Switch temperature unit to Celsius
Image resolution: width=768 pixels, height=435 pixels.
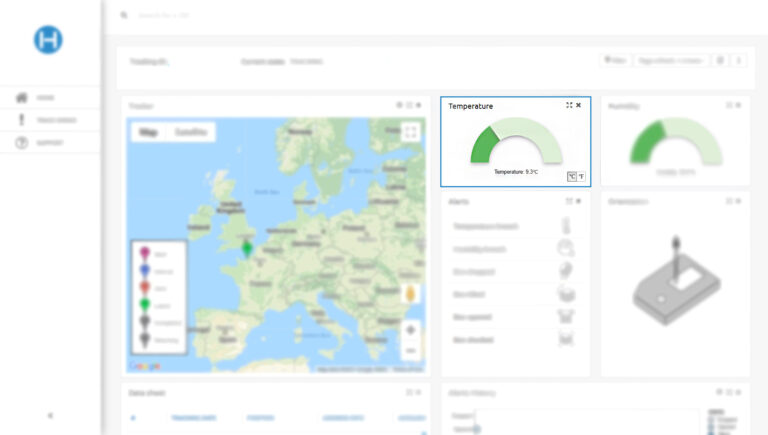[572, 176]
